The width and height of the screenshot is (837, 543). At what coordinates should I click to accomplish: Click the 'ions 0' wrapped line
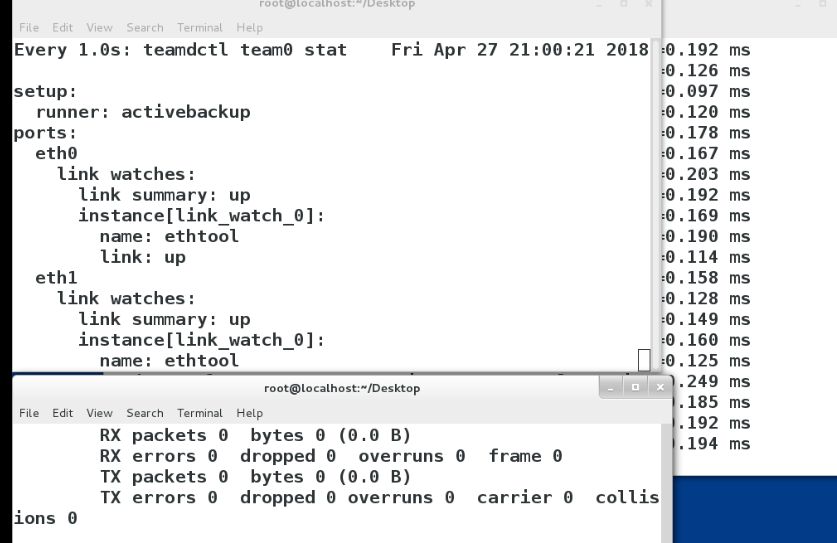pos(45,518)
